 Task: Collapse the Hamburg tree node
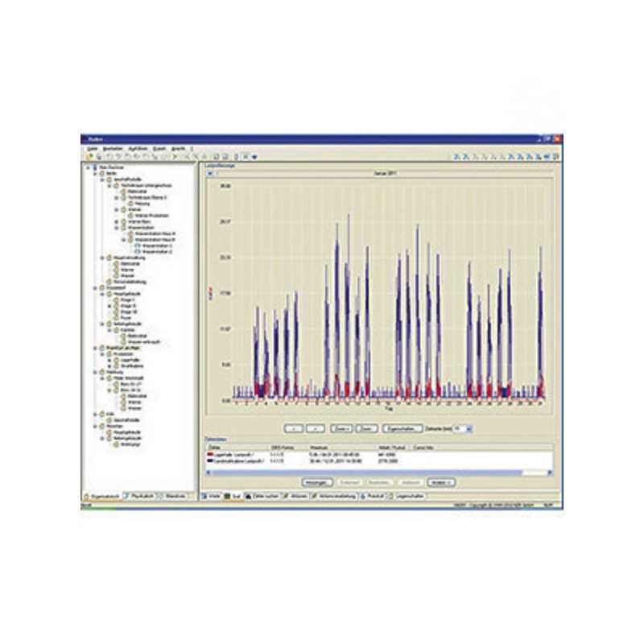[95, 372]
